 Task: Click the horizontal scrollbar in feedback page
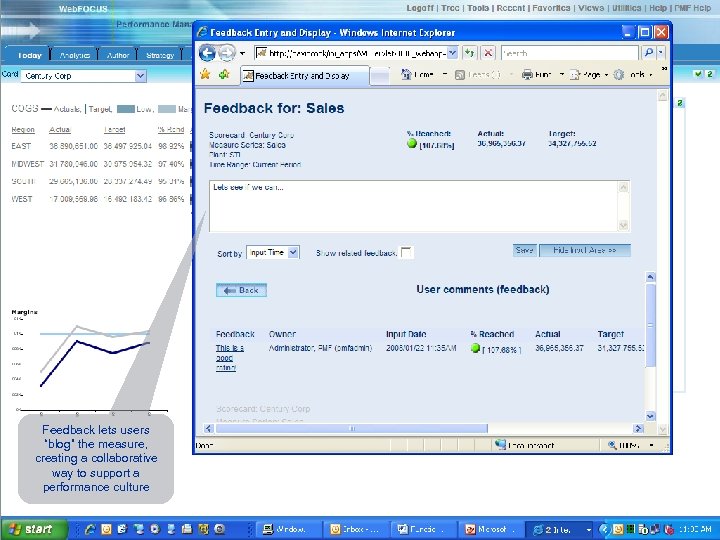coord(352,428)
